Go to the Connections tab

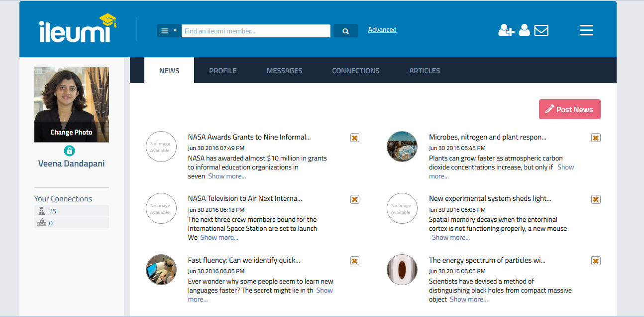pos(355,71)
